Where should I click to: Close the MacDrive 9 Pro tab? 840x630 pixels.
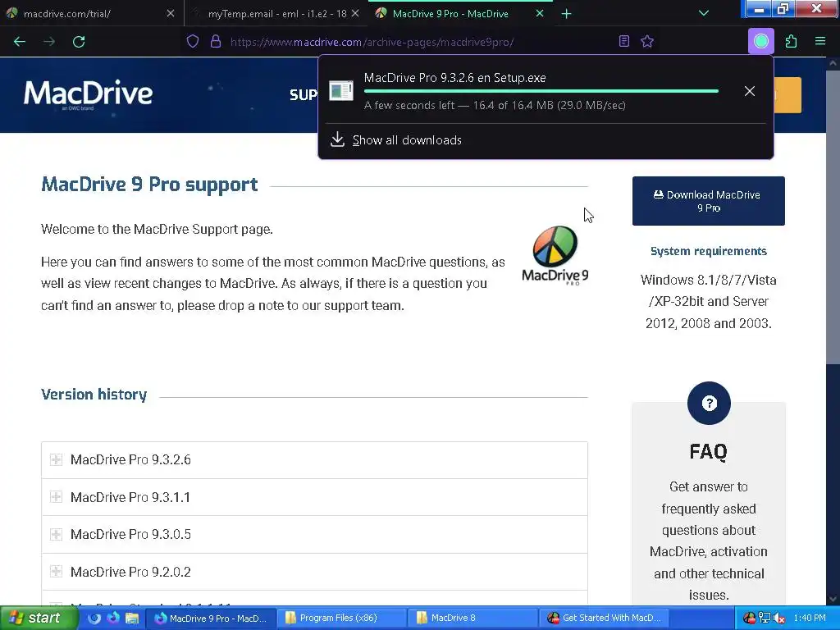click(540, 13)
